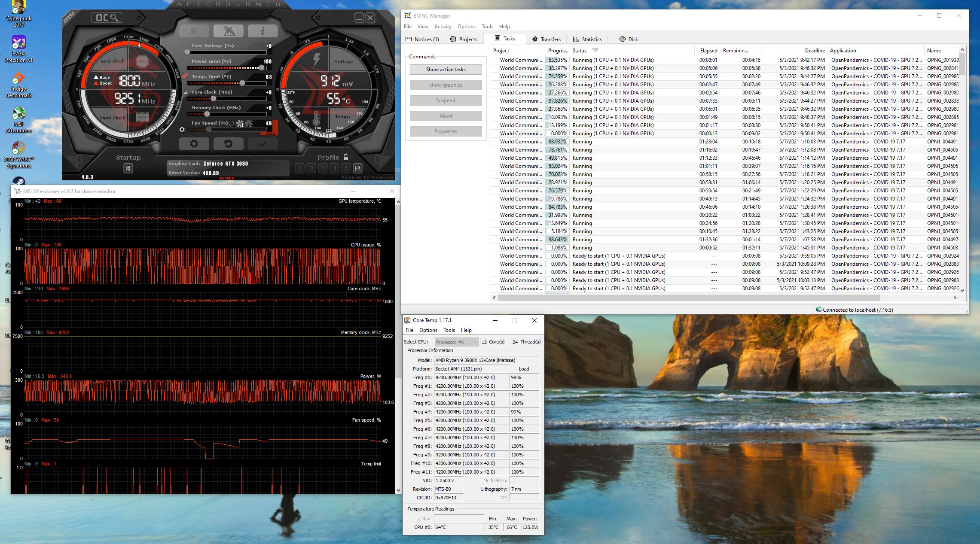Image resolution: width=980 pixels, height=544 pixels.
Task: Select Afterburner profile slot 5
Action: [x=346, y=168]
